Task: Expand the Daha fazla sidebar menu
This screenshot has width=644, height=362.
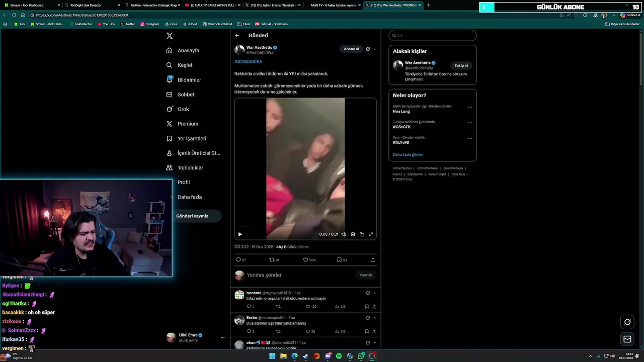Action: [x=189, y=197]
